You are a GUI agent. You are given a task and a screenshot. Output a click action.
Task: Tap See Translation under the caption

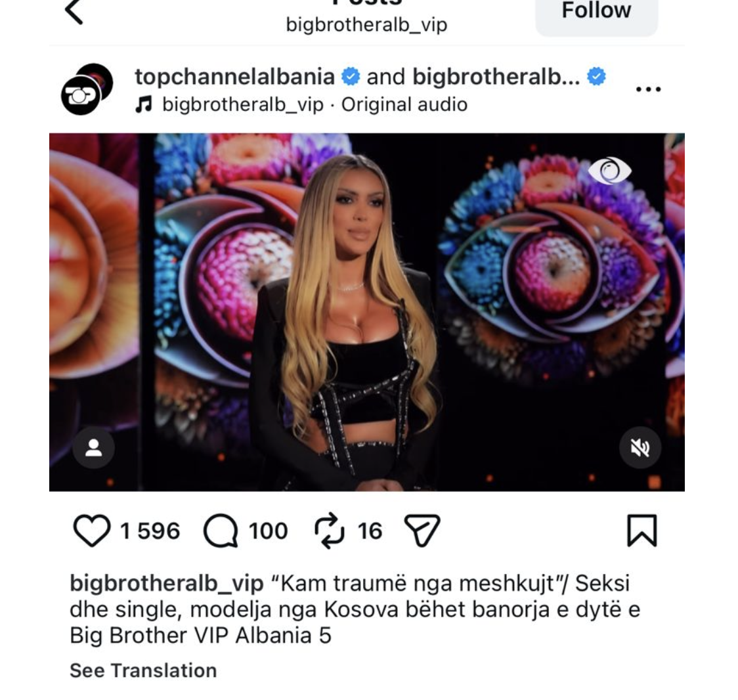pyautogui.click(x=143, y=670)
